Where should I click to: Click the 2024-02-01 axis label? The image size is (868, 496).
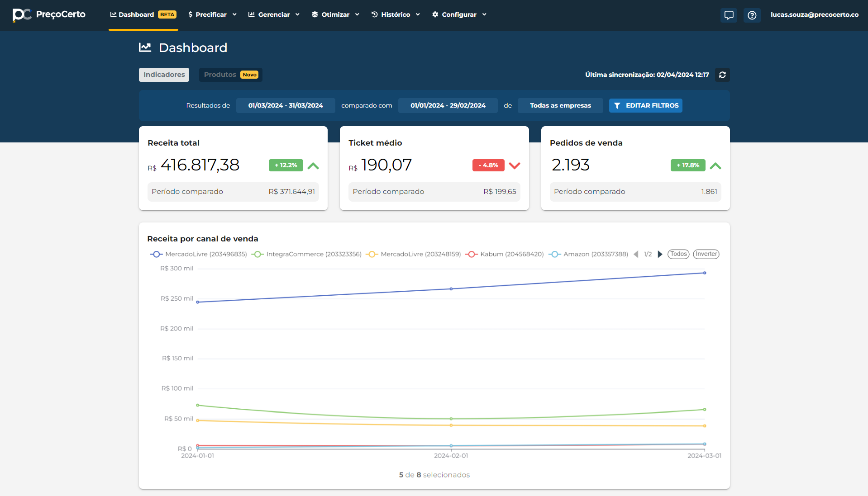coord(451,456)
